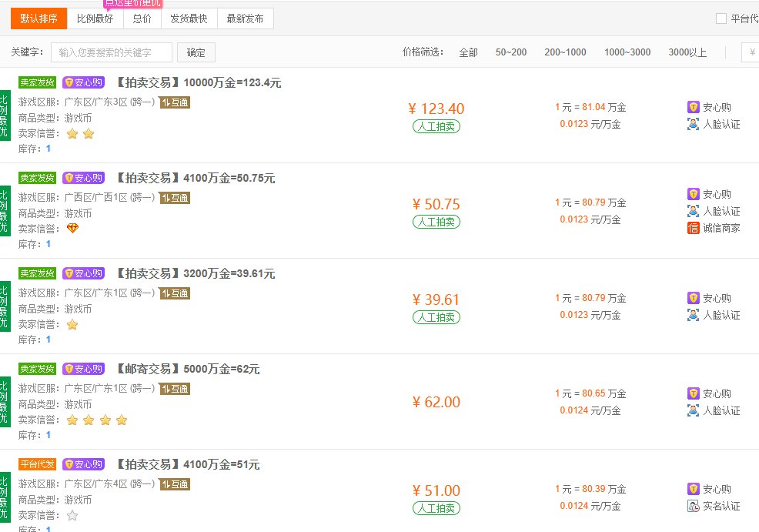759x532 pixels.
Task: Click the 互通 badge on 广西1区 listing
Action: point(174,198)
